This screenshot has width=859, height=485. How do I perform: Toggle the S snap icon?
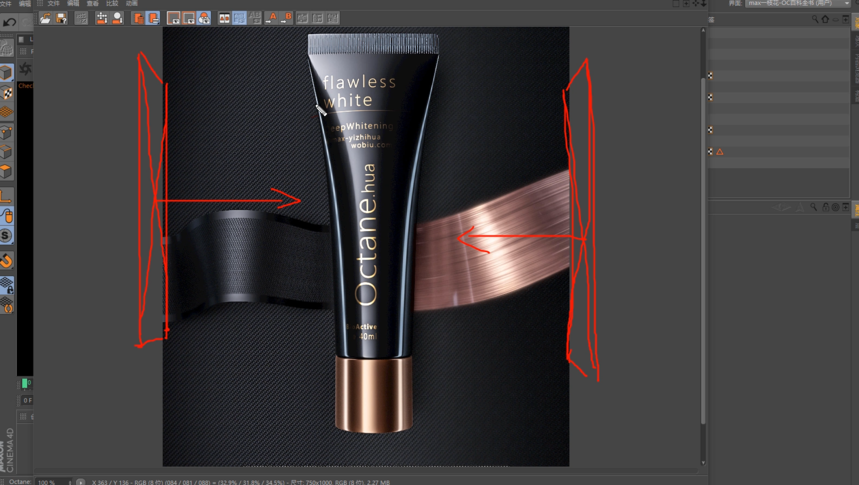(6, 236)
